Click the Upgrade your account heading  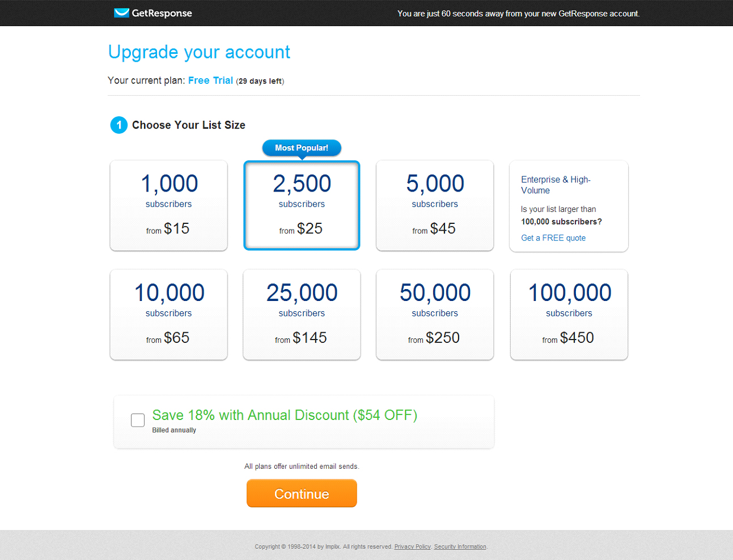point(199,52)
